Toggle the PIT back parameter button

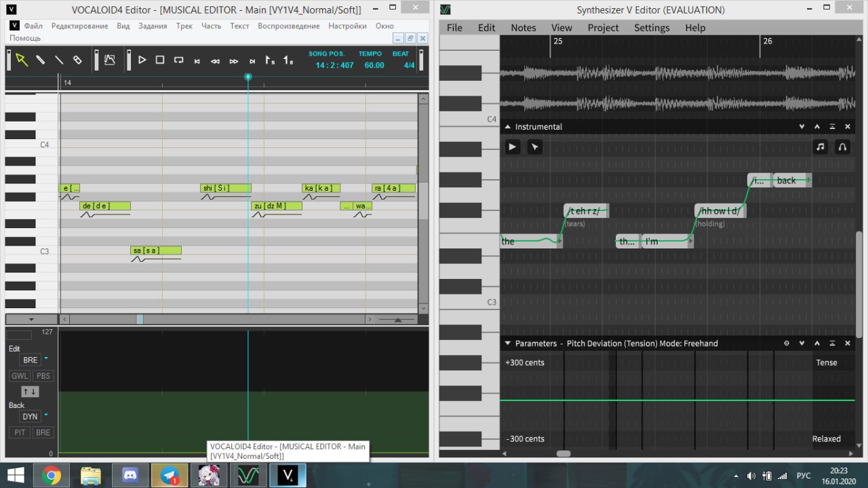coord(20,432)
